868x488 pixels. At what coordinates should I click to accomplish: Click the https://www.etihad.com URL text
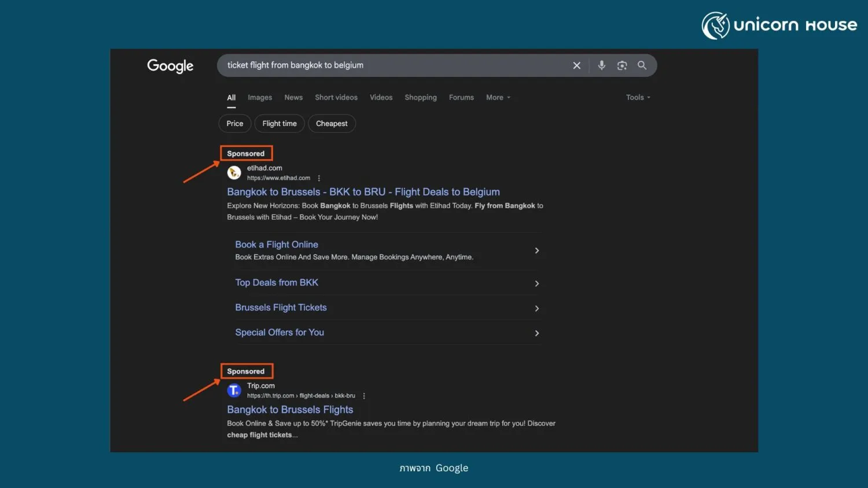(278, 178)
